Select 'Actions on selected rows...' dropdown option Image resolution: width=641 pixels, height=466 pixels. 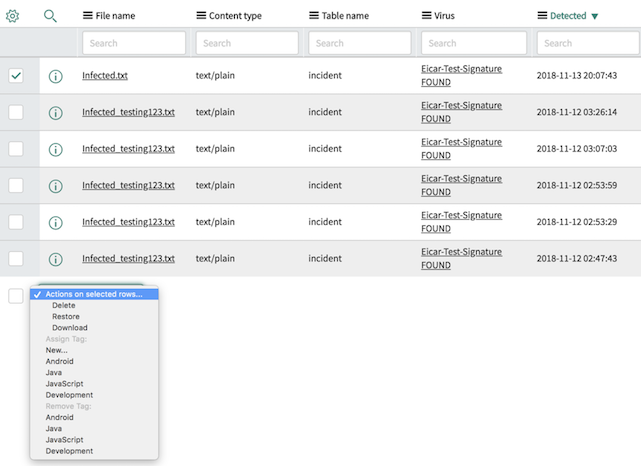pos(94,294)
